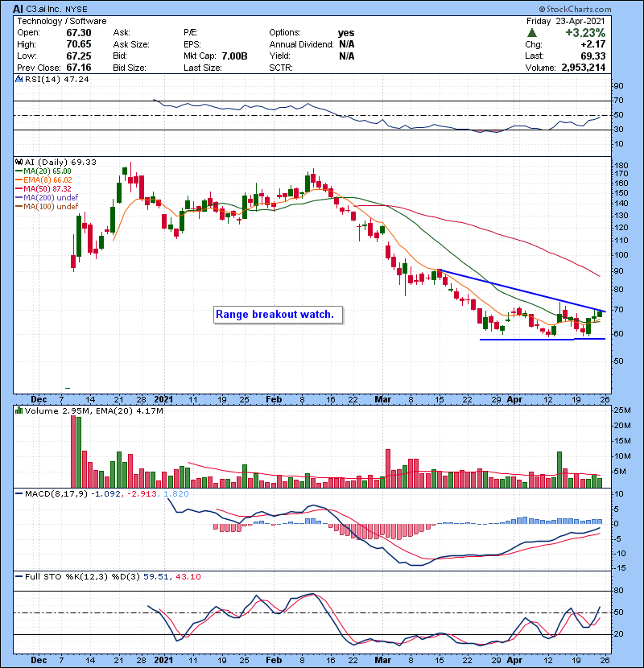
Task: Click the red MA(50) legend line marker
Action: [x=19, y=188]
